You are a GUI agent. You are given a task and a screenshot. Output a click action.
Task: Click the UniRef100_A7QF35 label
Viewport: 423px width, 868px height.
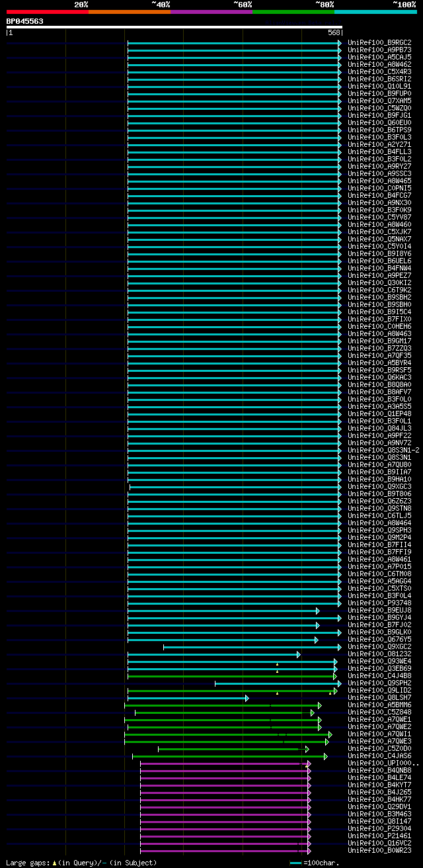pyautogui.click(x=379, y=355)
